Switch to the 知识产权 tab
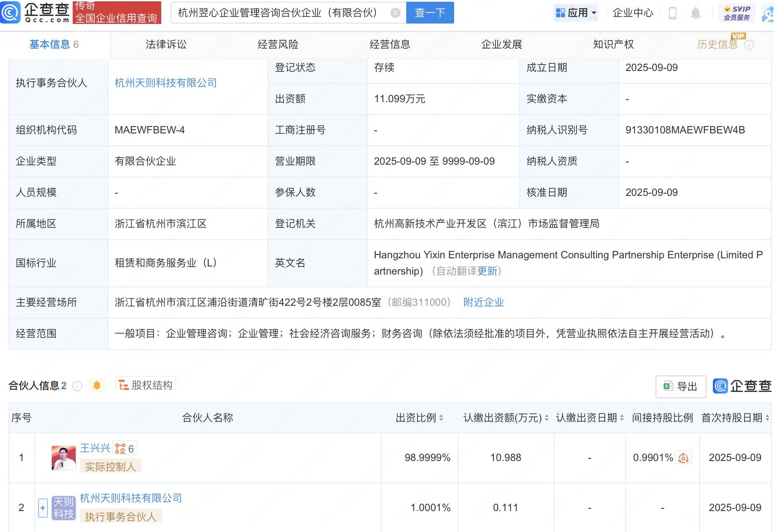 pyautogui.click(x=613, y=44)
